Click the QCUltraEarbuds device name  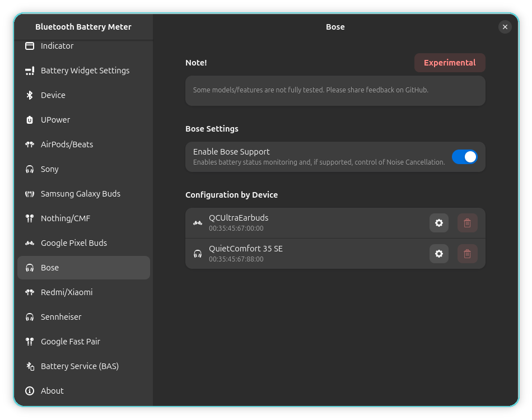pyautogui.click(x=239, y=218)
